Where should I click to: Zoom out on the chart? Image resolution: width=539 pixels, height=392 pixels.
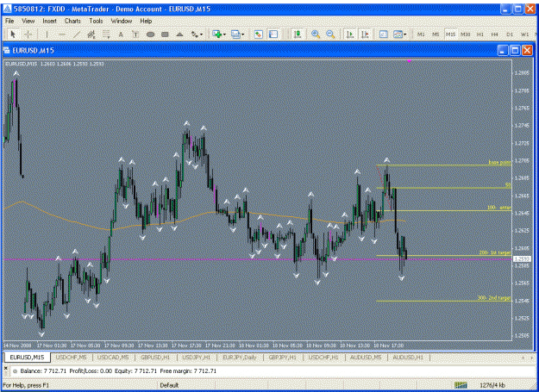point(330,34)
